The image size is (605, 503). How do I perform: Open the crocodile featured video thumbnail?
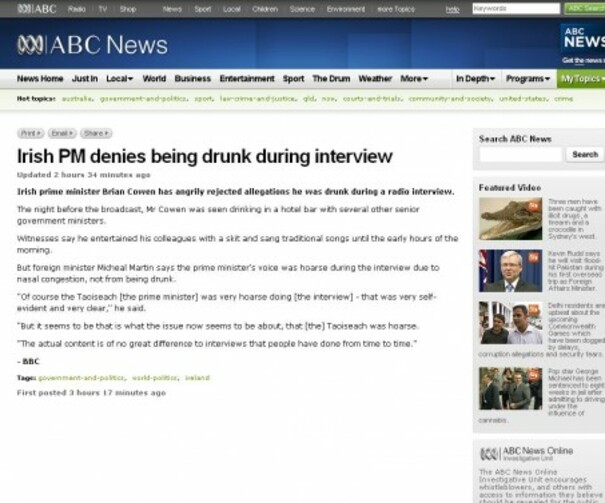tap(510, 219)
